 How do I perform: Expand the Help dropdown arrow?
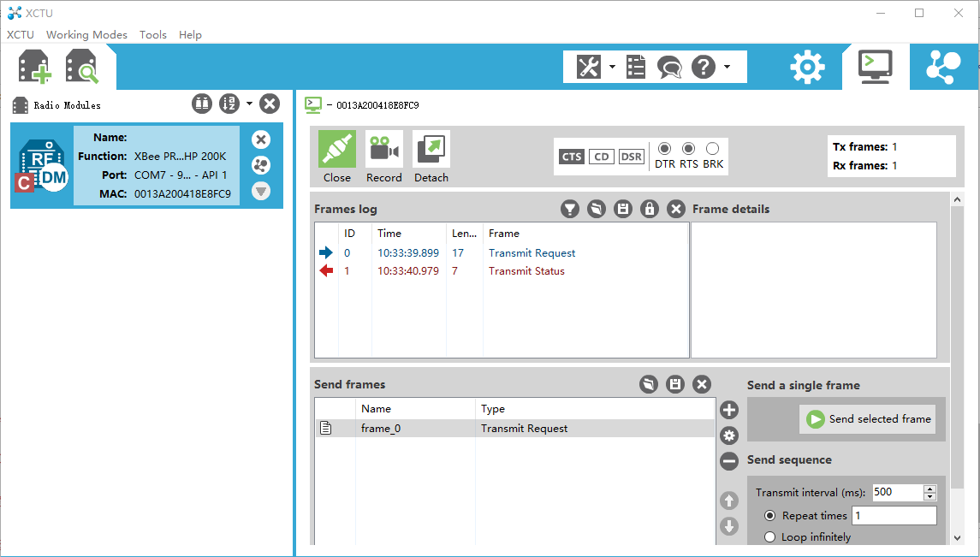click(x=727, y=66)
